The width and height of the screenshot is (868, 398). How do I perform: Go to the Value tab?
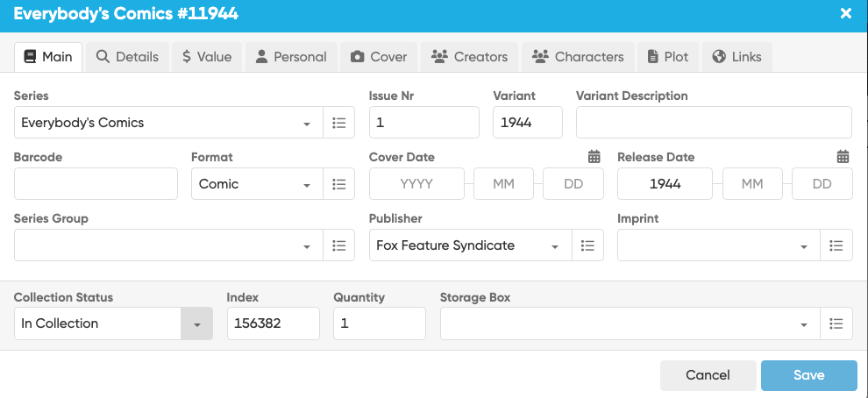[207, 57]
